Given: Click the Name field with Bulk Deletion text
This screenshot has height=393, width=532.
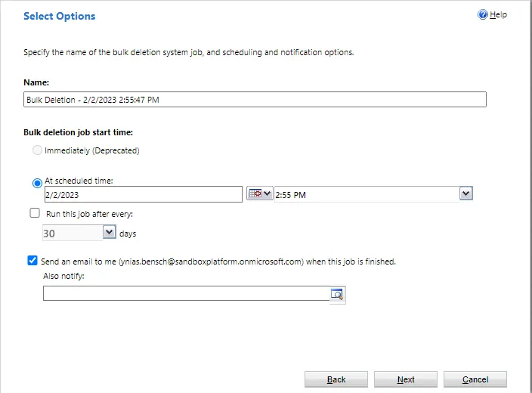Looking at the screenshot, I should point(255,100).
